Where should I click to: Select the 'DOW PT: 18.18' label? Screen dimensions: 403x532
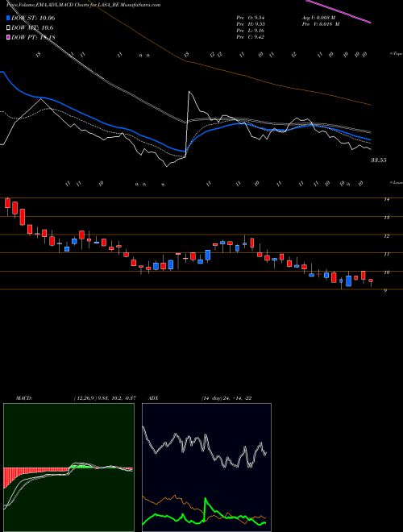[x=33, y=37]
